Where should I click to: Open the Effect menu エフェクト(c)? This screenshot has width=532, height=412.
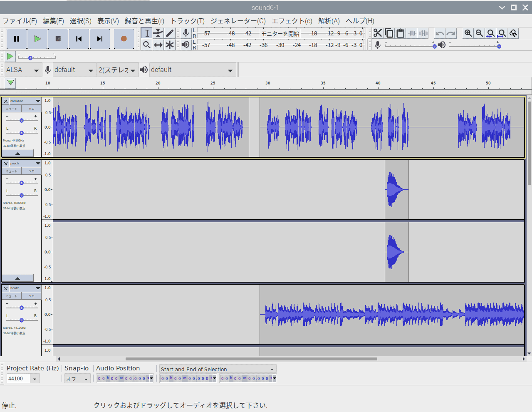point(292,21)
